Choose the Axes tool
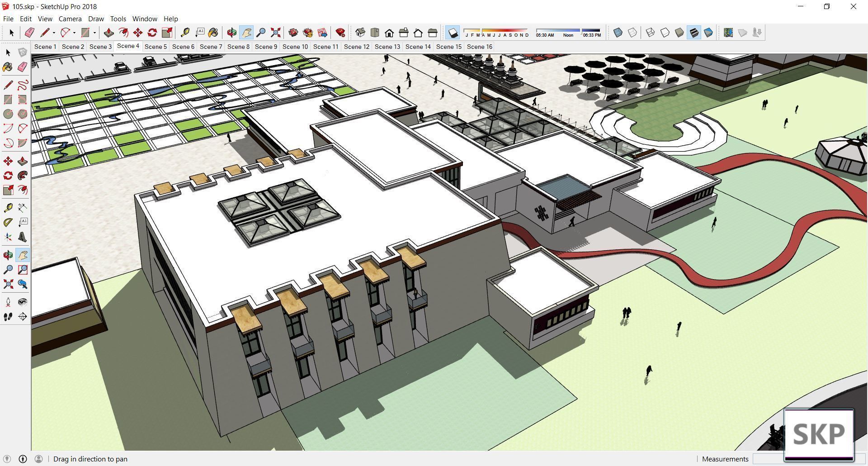This screenshot has height=466, width=868. (x=8, y=237)
